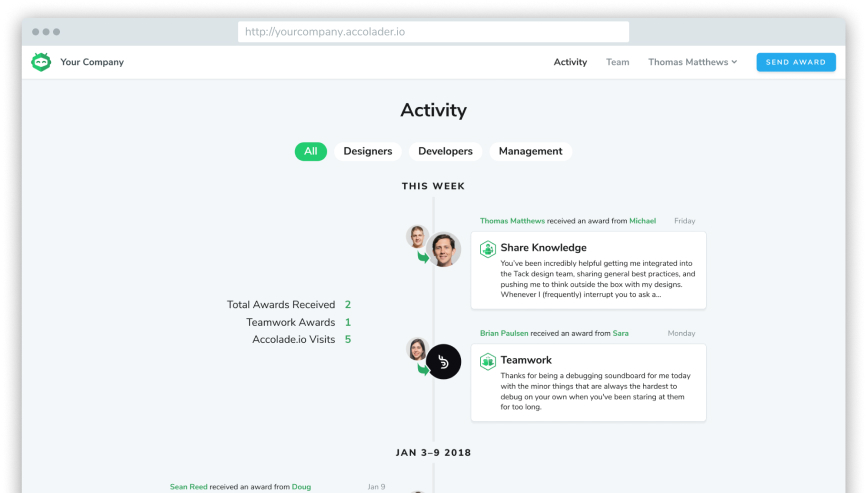Click the Send Award button
The width and height of the screenshot is (868, 493).
796,62
